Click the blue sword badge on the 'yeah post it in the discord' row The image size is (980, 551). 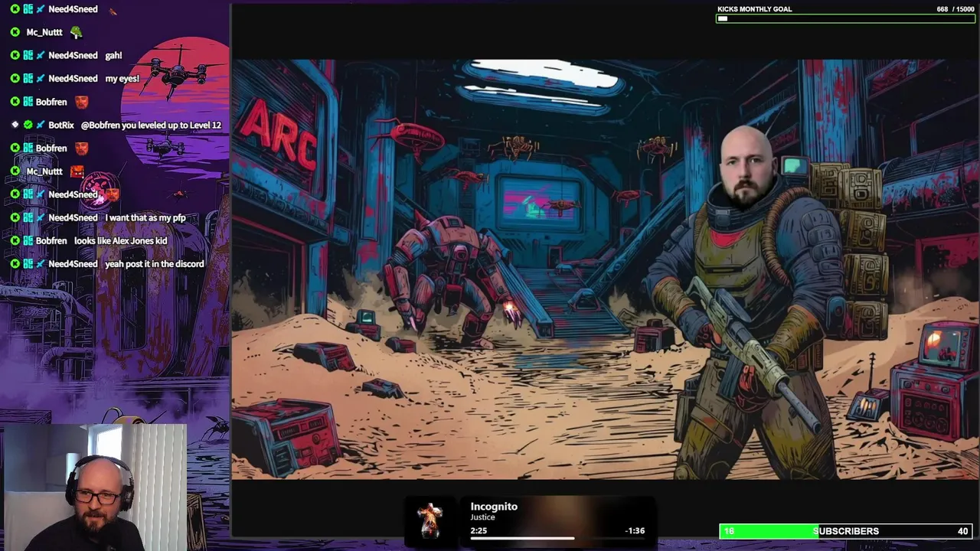coord(41,264)
